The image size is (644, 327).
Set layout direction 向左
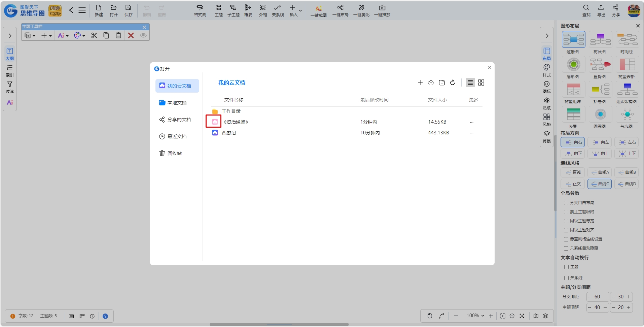point(600,142)
